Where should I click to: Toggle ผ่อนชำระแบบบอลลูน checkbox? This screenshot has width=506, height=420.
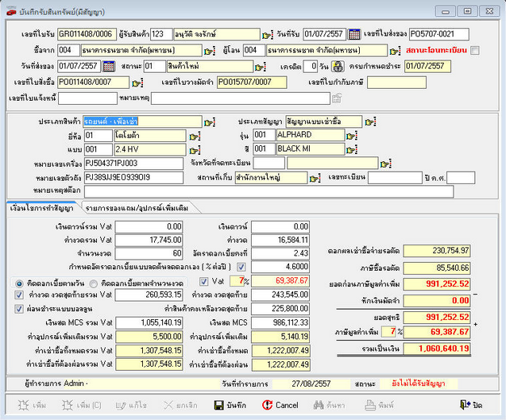tap(19, 309)
